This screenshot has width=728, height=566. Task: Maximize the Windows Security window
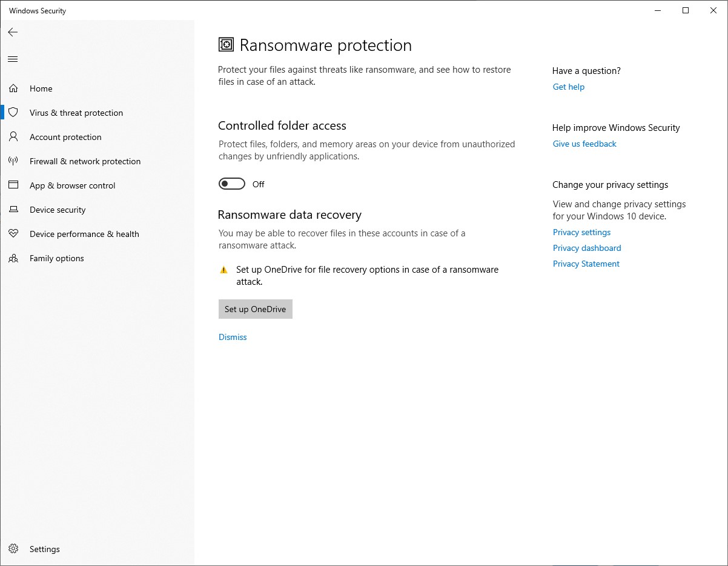click(x=686, y=10)
